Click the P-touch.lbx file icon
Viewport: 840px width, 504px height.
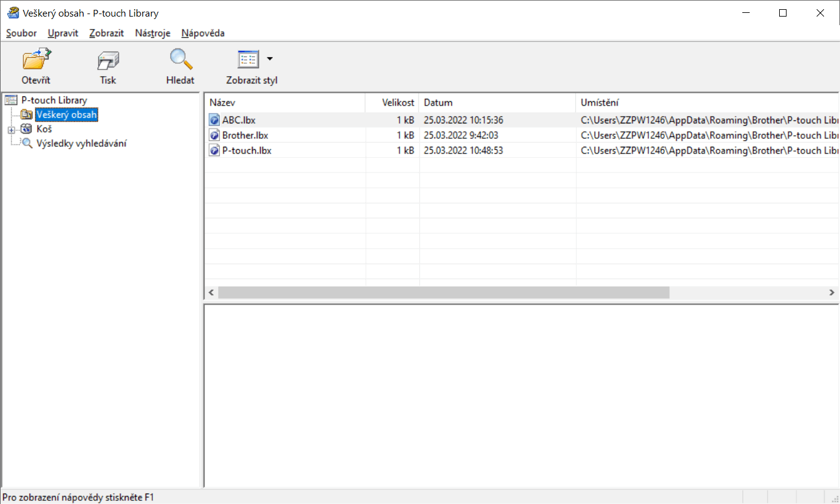[214, 150]
